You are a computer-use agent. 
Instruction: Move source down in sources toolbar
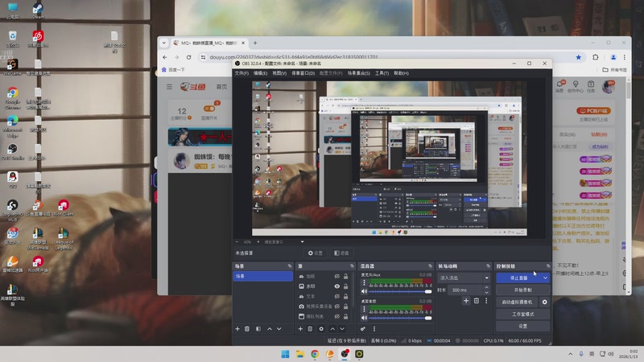coord(342,329)
